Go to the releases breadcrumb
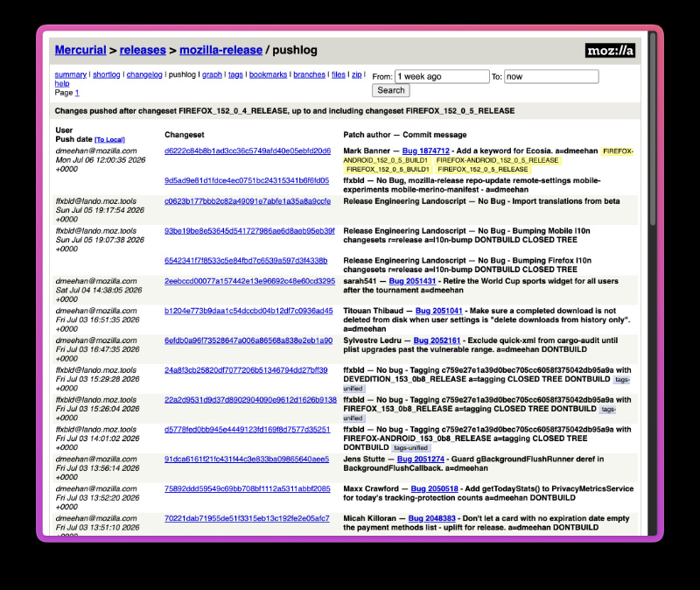 pyautogui.click(x=143, y=50)
